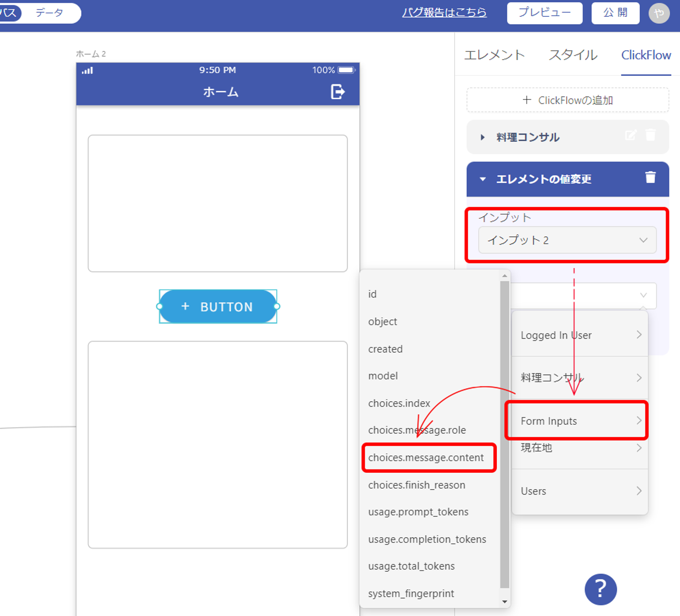680x616 pixels.
Task: Select the upper input box on canvas
Action: (218, 203)
